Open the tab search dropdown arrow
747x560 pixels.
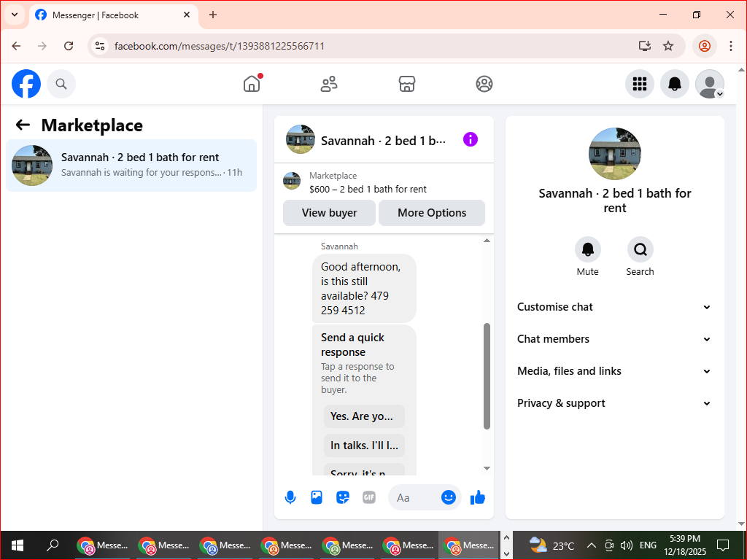pyautogui.click(x=15, y=15)
